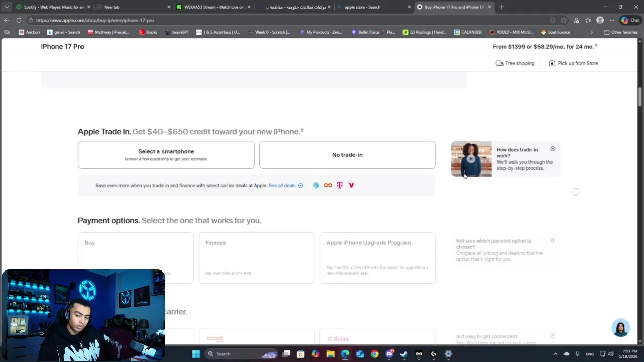The height and width of the screenshot is (362, 644).
Task: Open browser settings and more menu
Action: 612,20
